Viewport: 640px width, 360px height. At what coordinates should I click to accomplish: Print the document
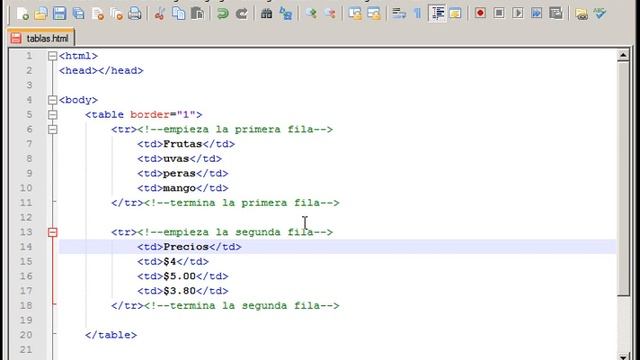[x=135, y=13]
